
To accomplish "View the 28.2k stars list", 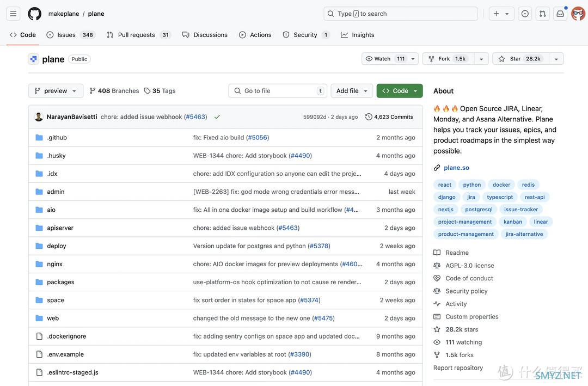I will point(456,329).
